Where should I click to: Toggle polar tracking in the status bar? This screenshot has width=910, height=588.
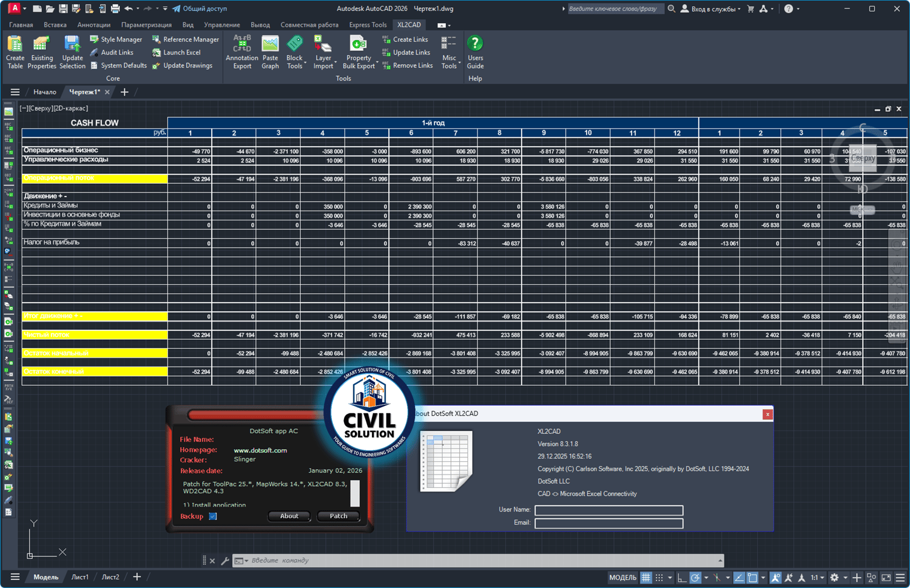pos(695,578)
